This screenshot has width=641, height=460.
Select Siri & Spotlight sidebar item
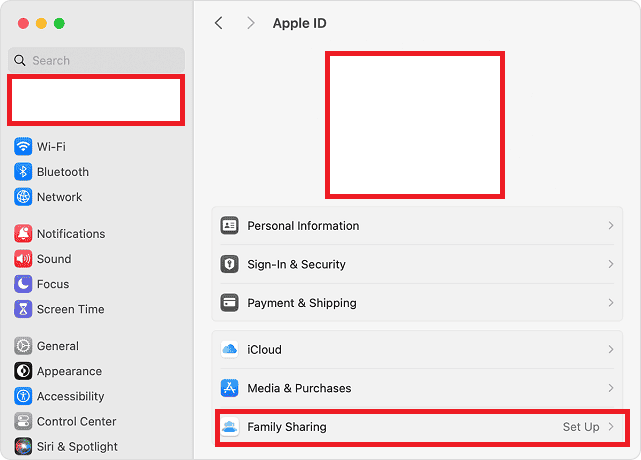(76, 447)
